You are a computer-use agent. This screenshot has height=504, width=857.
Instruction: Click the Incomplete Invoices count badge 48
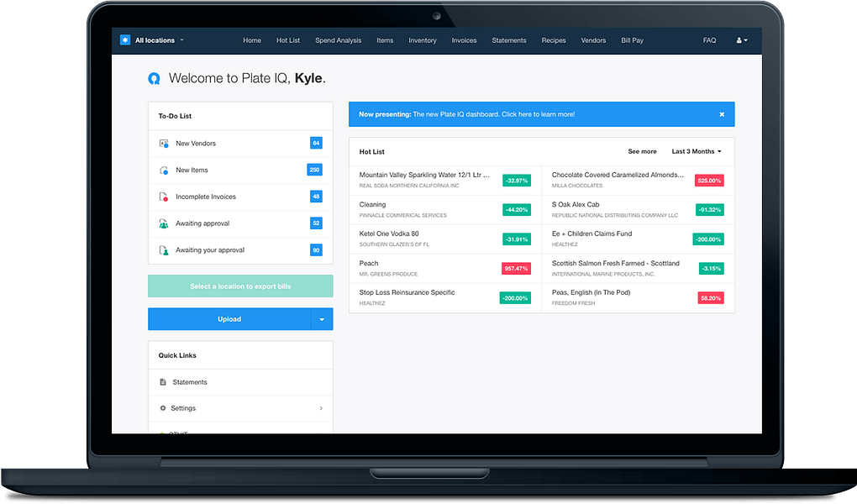click(x=316, y=197)
